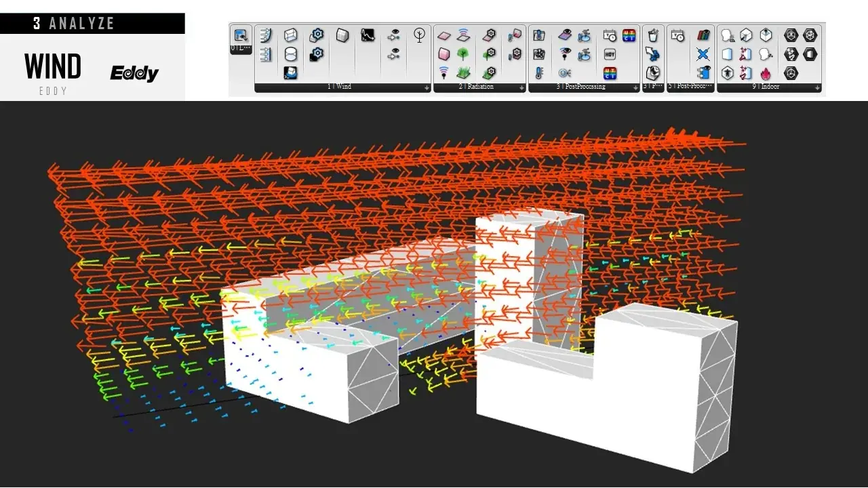Select the grass patch icon in Radiation panel

click(463, 73)
